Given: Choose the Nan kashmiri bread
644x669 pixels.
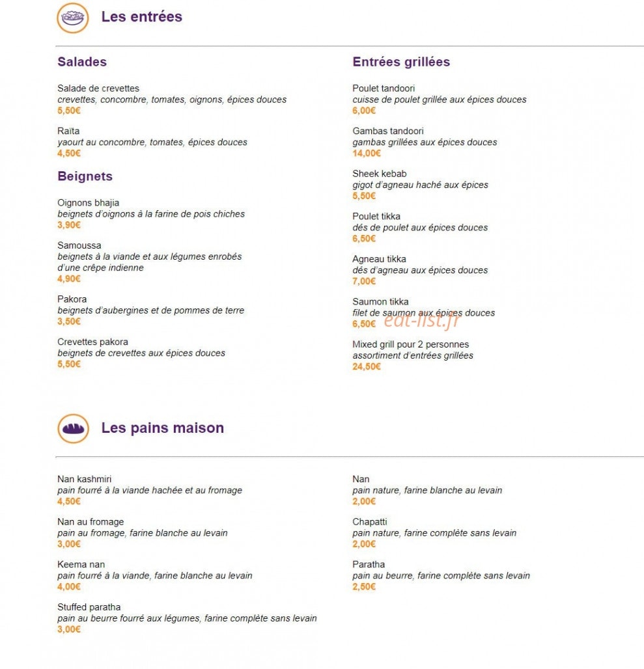Looking at the screenshot, I should tap(85, 479).
